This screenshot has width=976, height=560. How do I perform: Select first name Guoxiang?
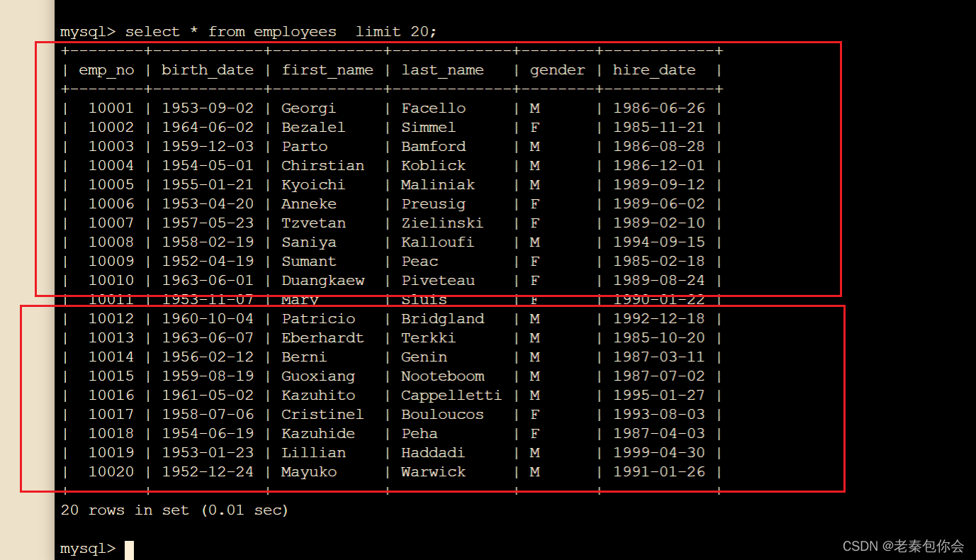point(318,376)
